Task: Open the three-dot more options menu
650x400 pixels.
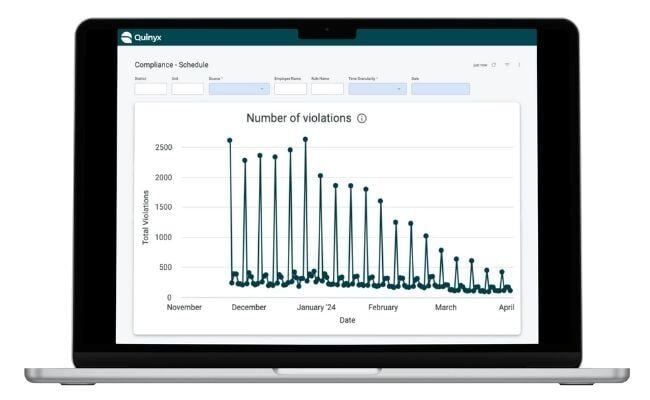Action: [519, 65]
